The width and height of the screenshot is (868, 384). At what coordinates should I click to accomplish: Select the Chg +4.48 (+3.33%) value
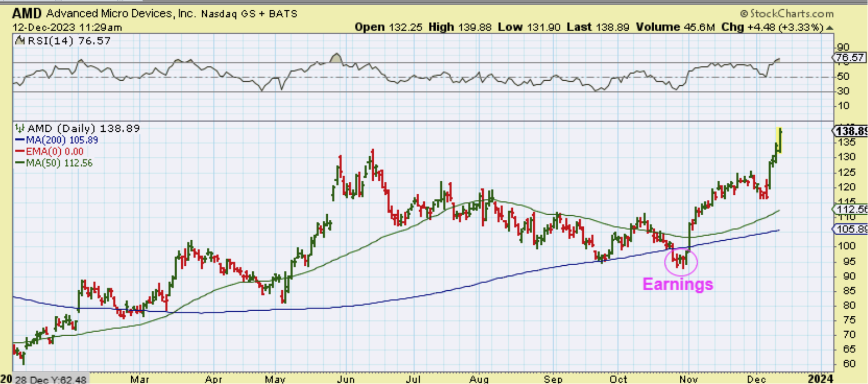[772, 27]
